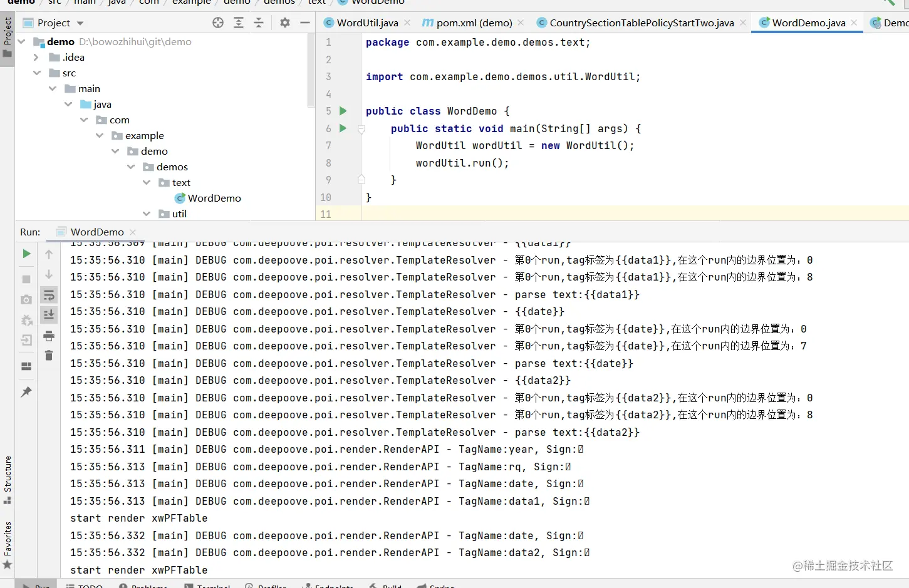This screenshot has height=588, width=909.
Task: Open Project panel settings gear
Action: pyautogui.click(x=285, y=23)
